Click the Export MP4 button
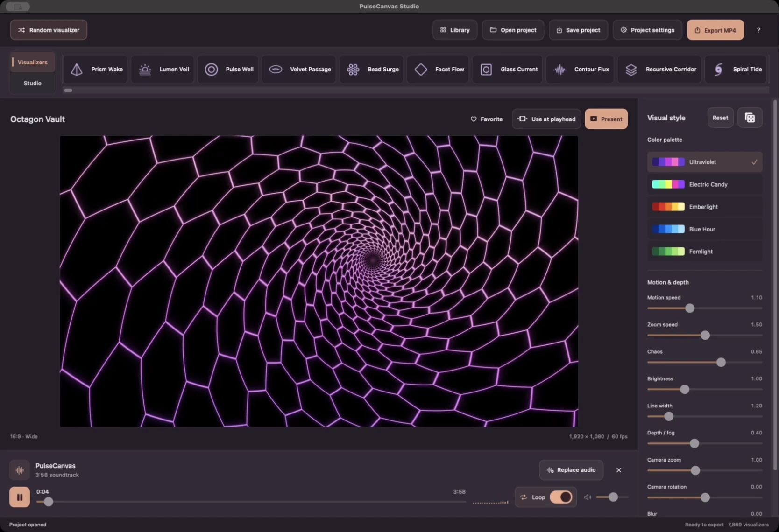 pyautogui.click(x=715, y=30)
